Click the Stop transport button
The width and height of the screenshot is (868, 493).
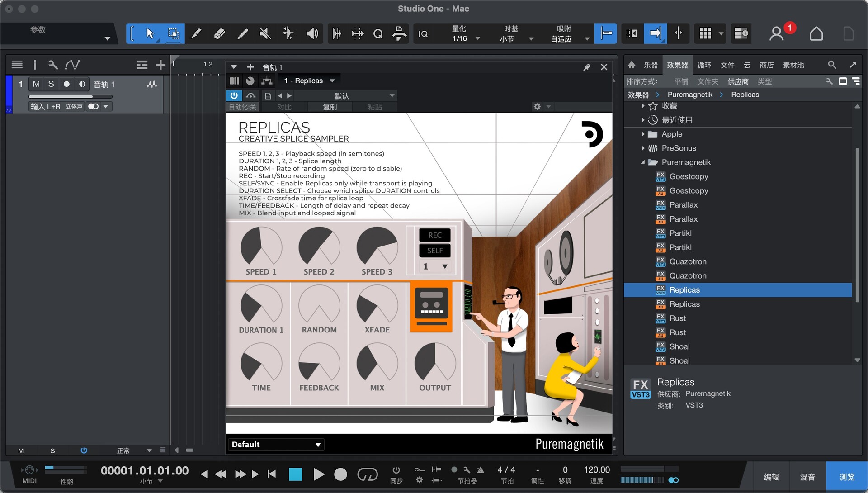point(295,474)
